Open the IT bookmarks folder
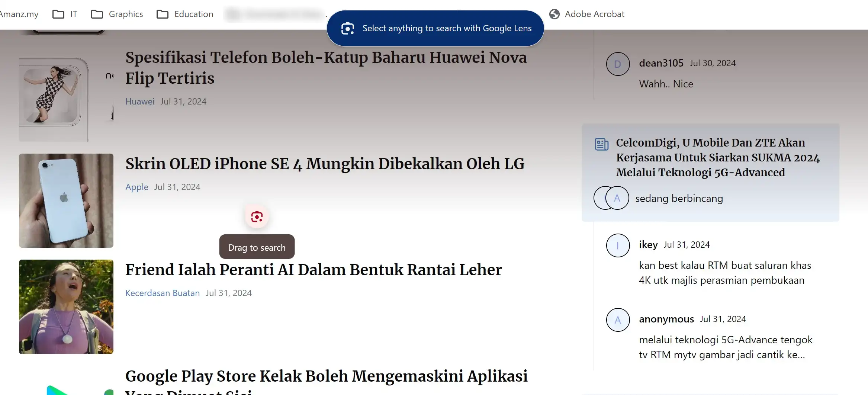Image resolution: width=868 pixels, height=395 pixels. click(65, 14)
